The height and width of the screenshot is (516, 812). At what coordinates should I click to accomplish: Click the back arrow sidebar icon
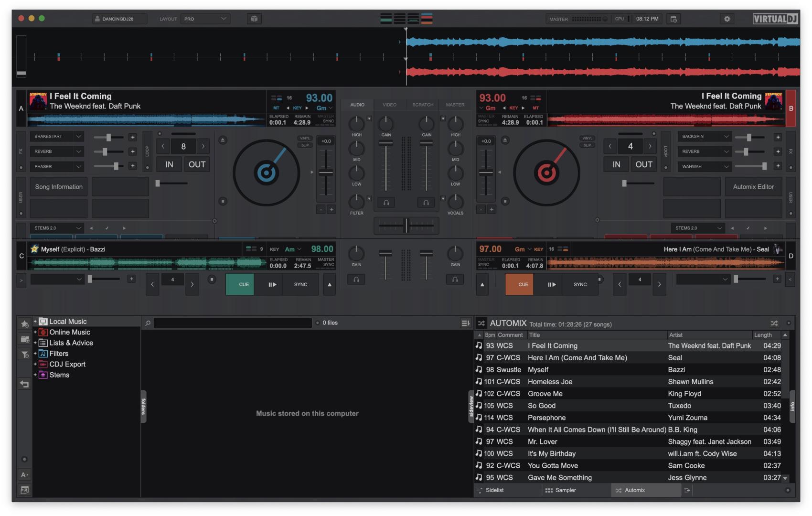coord(25,384)
